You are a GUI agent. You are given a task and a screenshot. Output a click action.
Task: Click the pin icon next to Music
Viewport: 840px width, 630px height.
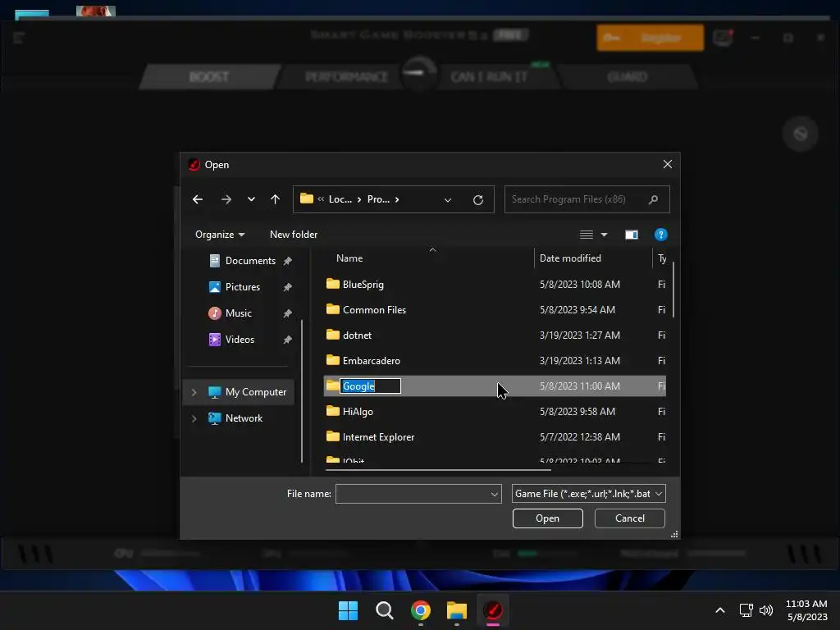288,313
